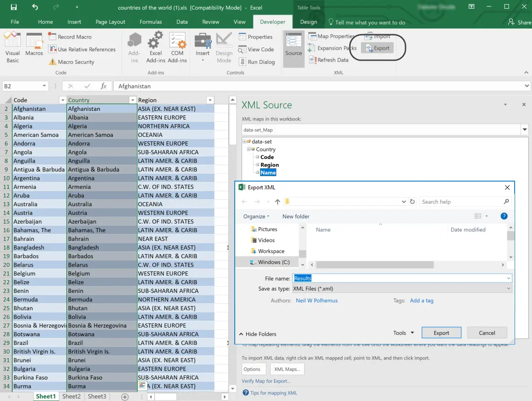The height and width of the screenshot is (401, 532).
Task: Open XML Map Properties
Action: (x=332, y=36)
